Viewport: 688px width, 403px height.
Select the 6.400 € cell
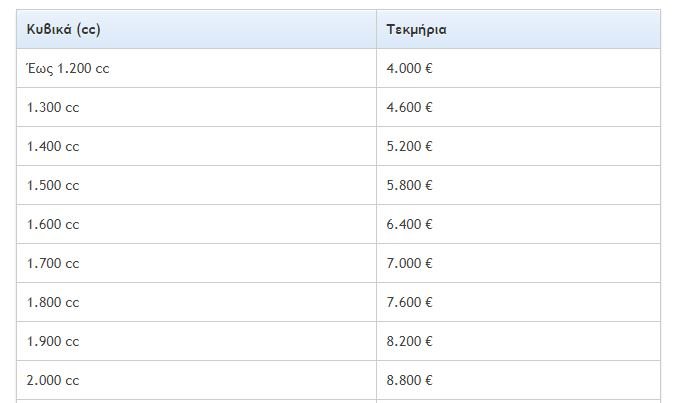click(518, 224)
